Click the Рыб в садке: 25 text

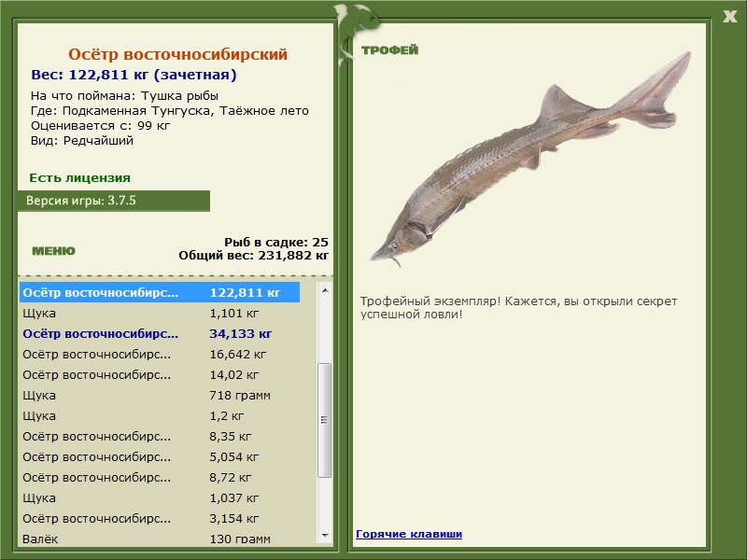(276, 242)
